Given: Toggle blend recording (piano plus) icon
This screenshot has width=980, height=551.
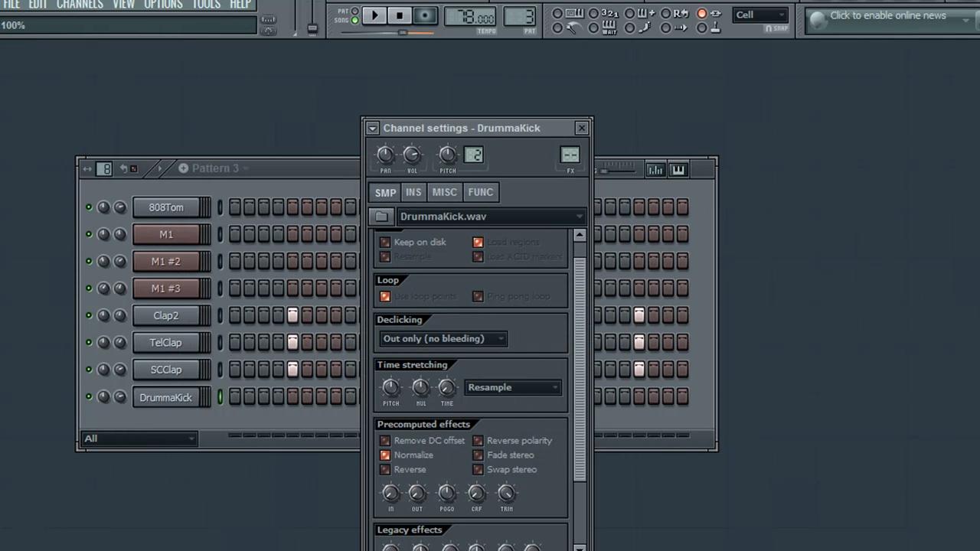Looking at the screenshot, I should 646,13.
